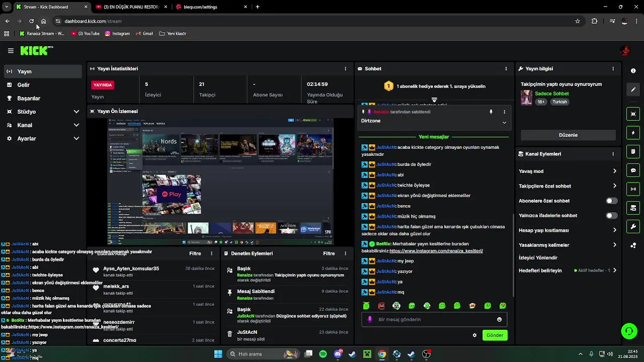Viewport: 644px width, 362px height.
Task: Click the green headset support button
Action: 629,331
